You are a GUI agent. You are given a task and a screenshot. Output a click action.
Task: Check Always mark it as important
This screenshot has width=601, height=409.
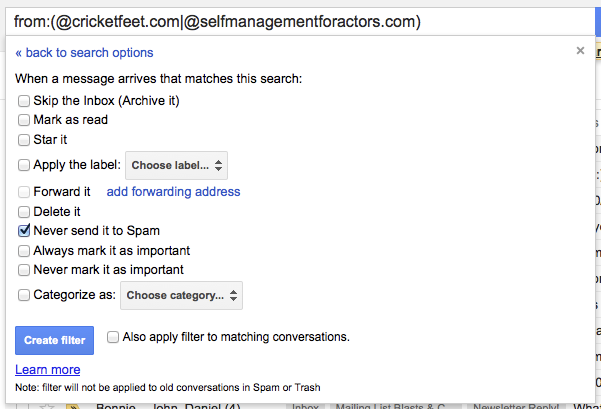[x=24, y=251]
